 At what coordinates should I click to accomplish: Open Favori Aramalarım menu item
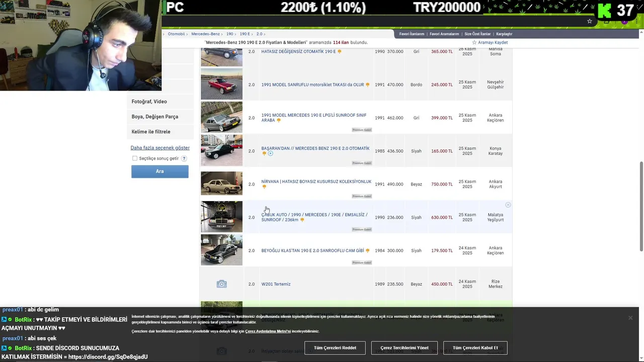click(x=444, y=34)
